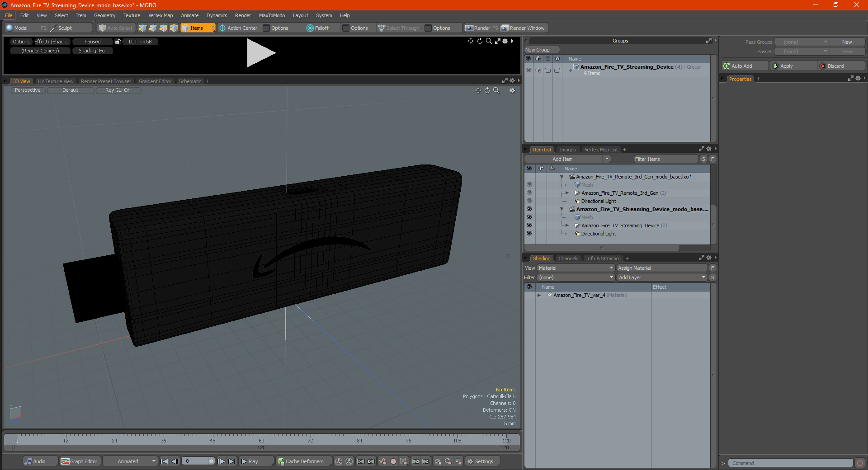Image resolution: width=868 pixels, height=470 pixels.
Task: Toggle first checkbox in Amazon_Fire_TV_Streaming_Device group row
Action: [x=547, y=70]
